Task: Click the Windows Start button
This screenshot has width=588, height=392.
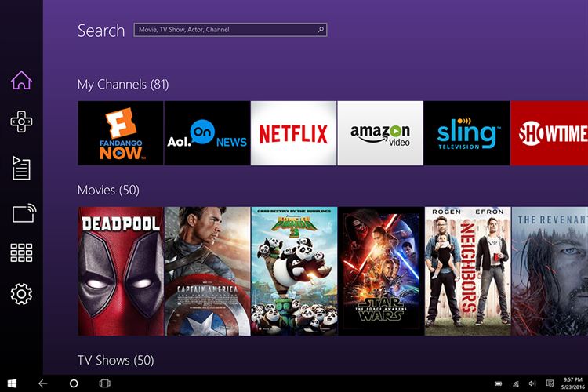Action: [x=12, y=383]
